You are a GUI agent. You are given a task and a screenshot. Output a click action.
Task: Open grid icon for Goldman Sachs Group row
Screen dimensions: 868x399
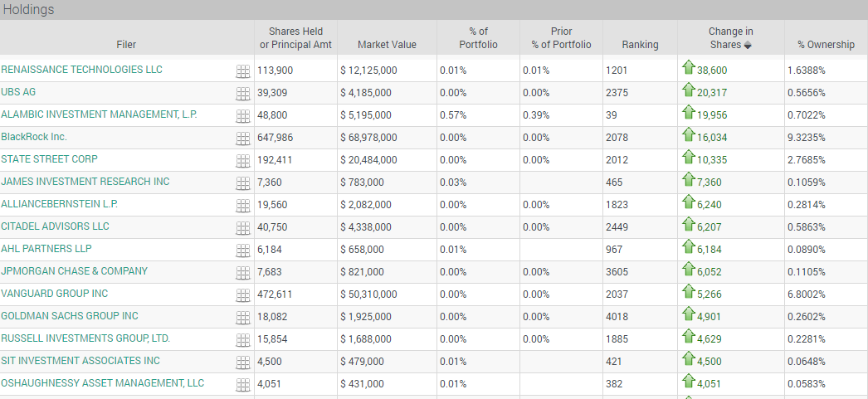(x=242, y=318)
